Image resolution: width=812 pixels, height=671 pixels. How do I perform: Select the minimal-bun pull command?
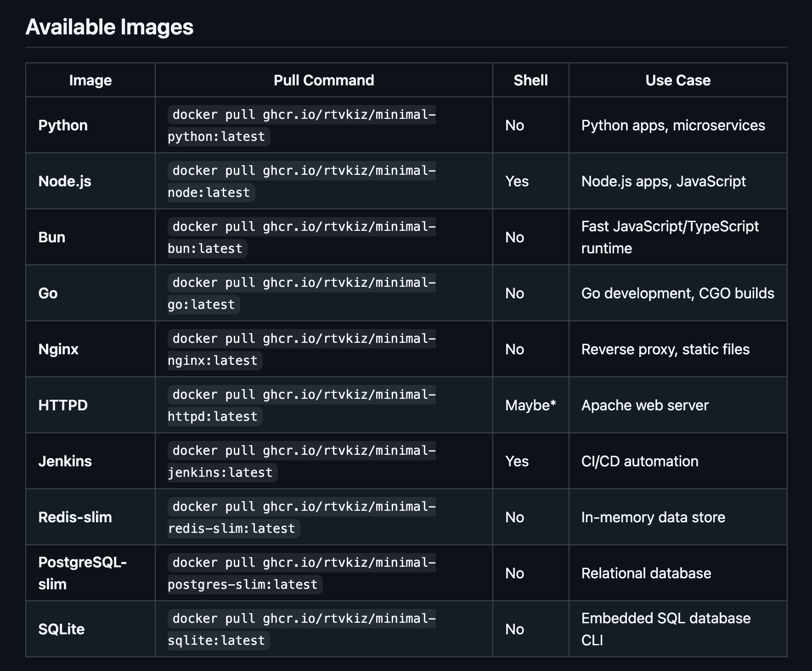301,227
